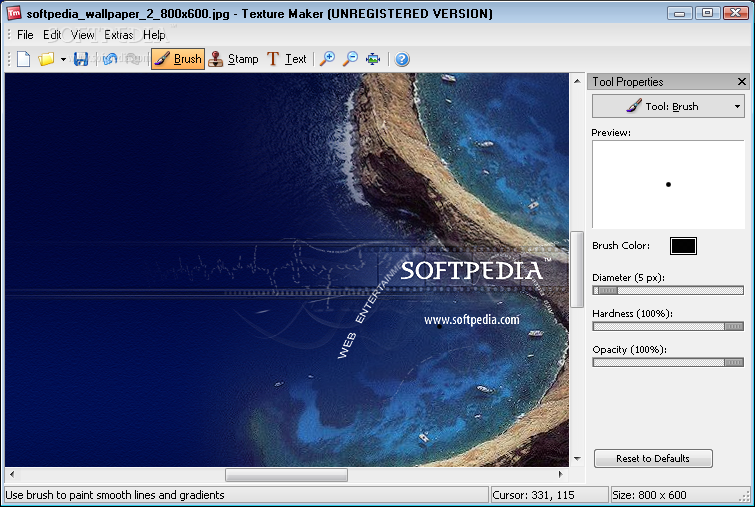Save the image using the floppy disk icon

tap(81, 59)
